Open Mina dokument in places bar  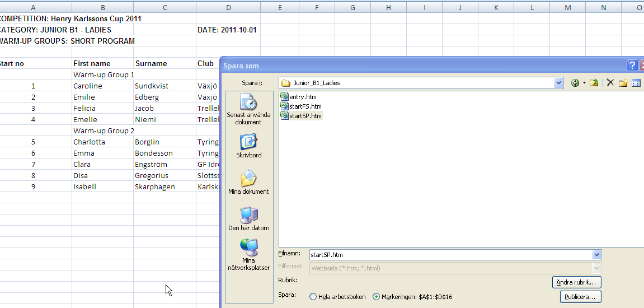248,182
